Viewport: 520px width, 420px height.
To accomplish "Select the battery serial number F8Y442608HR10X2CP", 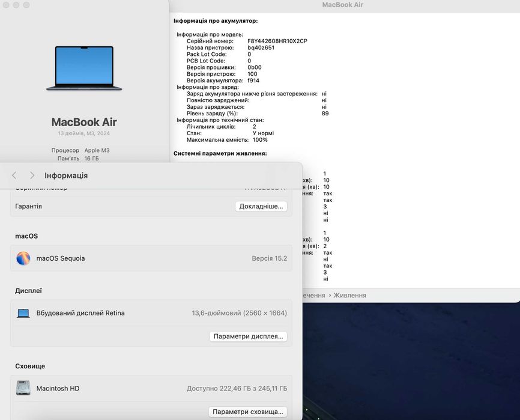I will click(x=277, y=41).
